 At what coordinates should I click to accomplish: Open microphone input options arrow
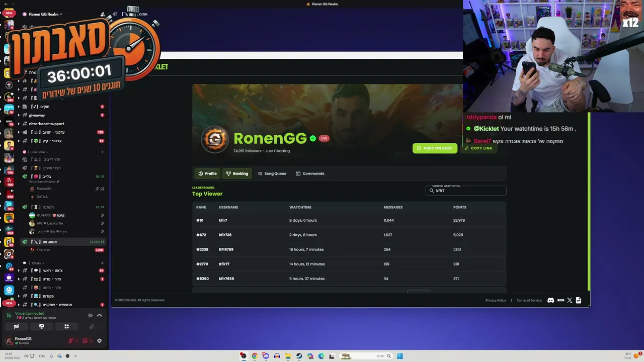point(77,341)
